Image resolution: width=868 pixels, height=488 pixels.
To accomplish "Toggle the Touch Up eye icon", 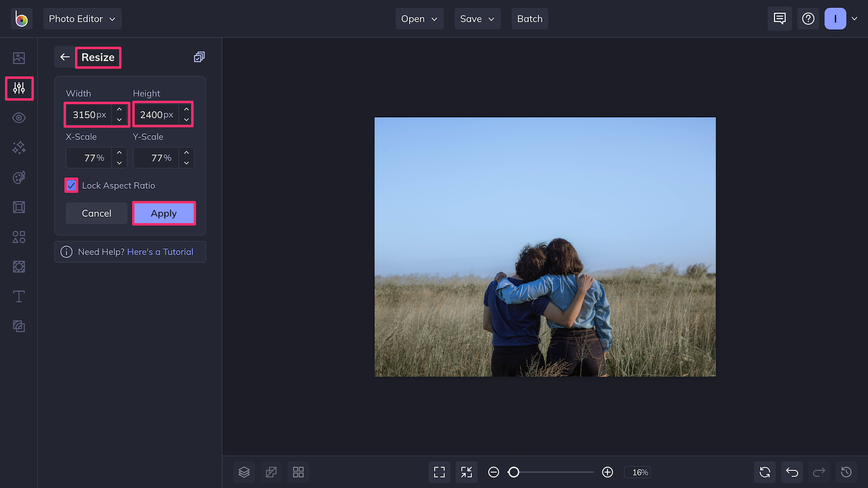I will 19,118.
